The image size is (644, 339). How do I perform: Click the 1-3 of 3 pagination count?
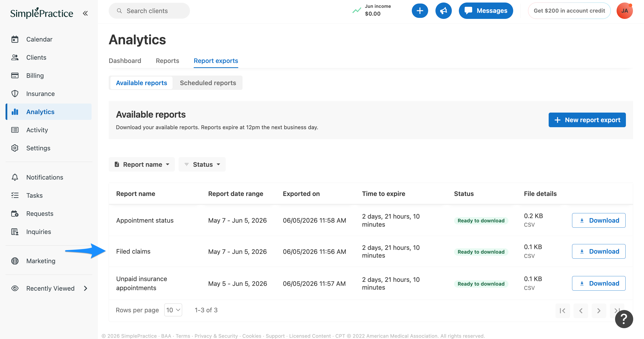[206, 310]
